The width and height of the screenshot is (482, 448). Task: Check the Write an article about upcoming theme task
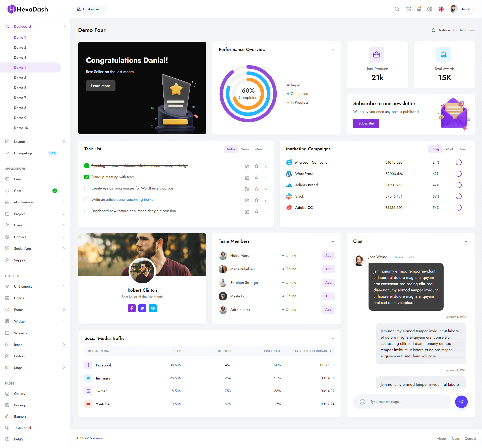click(x=87, y=200)
